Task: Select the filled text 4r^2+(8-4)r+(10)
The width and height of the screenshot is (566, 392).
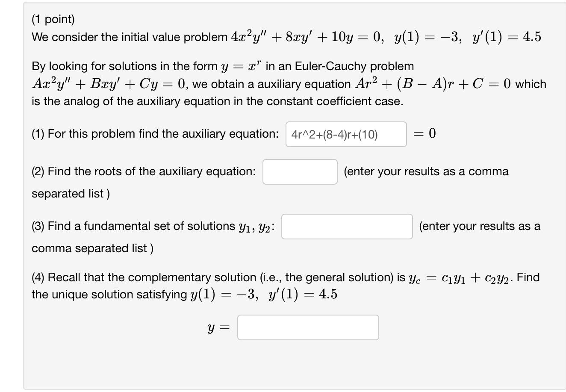Action: coord(333,135)
